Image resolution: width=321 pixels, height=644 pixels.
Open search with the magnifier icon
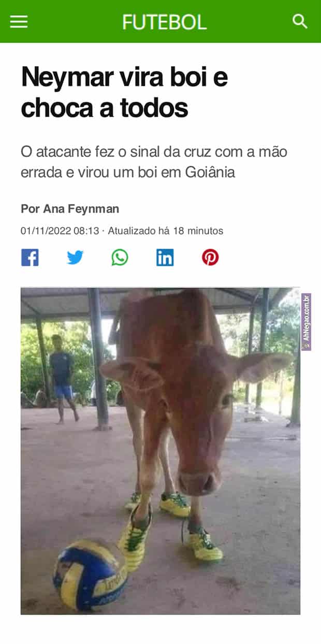pos(300,21)
